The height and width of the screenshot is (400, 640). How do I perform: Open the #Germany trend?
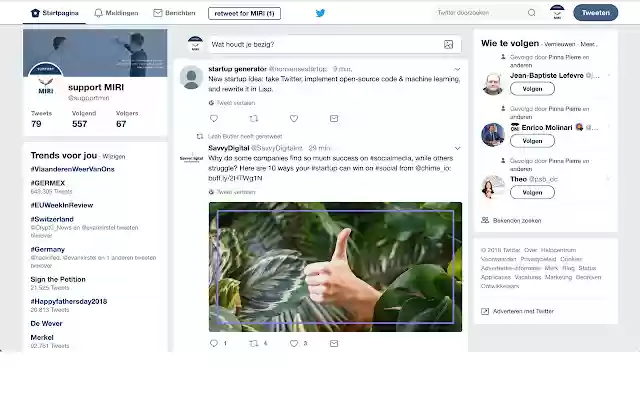[x=47, y=249]
